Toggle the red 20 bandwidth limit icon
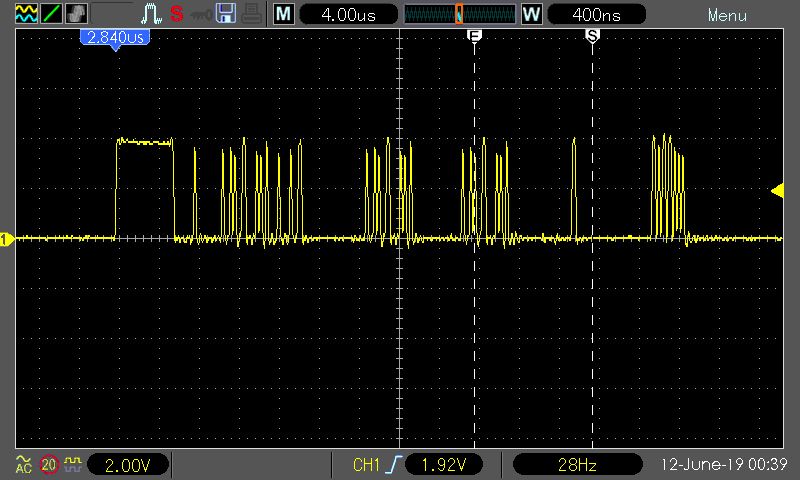 tap(49, 465)
